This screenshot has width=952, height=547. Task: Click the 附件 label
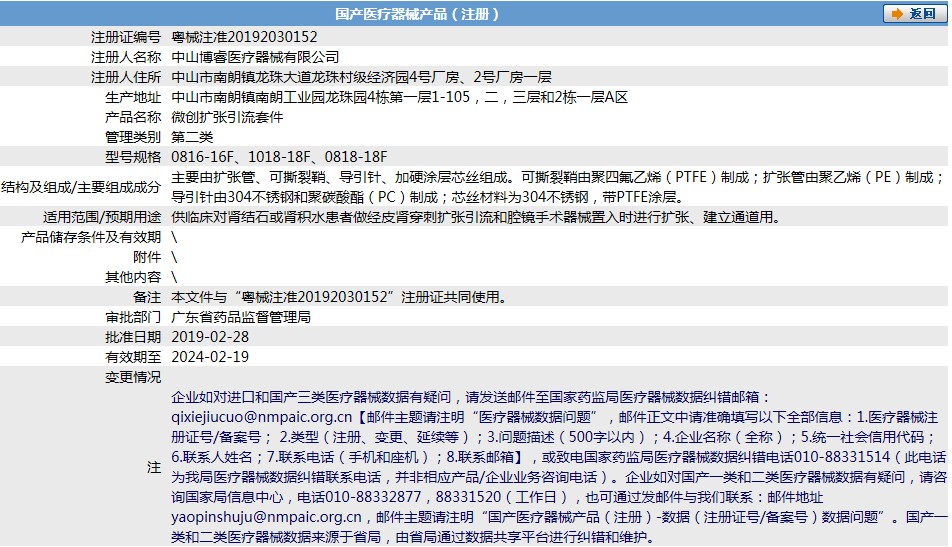[x=147, y=257]
